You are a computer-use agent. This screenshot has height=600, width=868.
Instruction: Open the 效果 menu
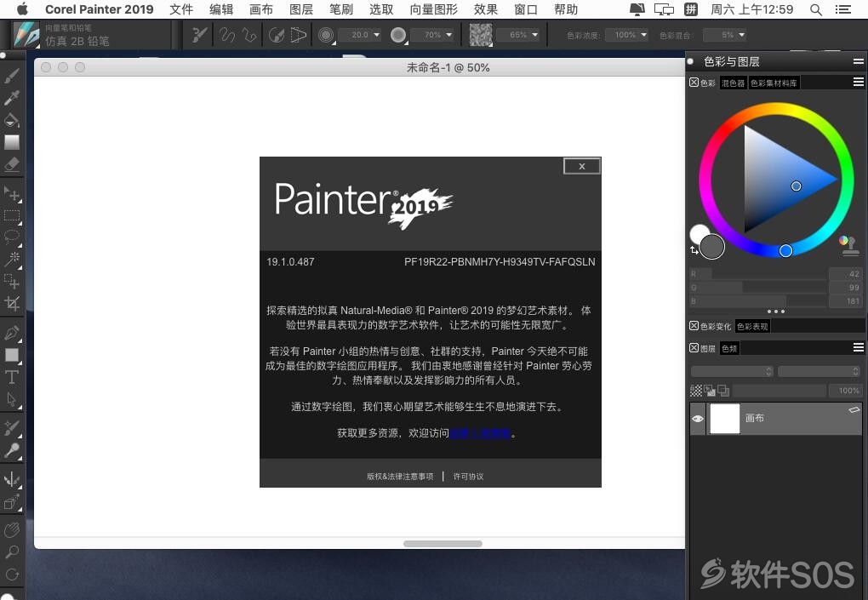point(485,9)
